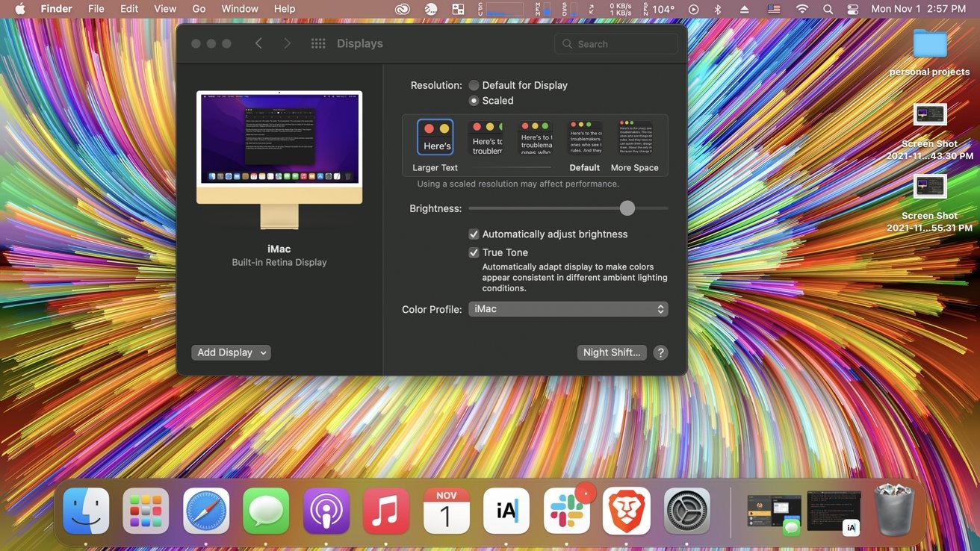Click the Help question mark button
This screenshot has width=980, height=551.
tap(660, 352)
